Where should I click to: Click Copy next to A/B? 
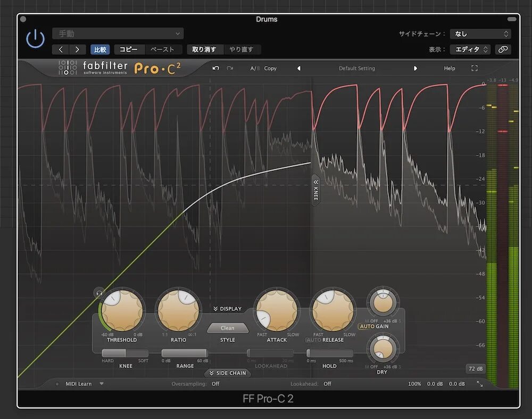pyautogui.click(x=270, y=68)
